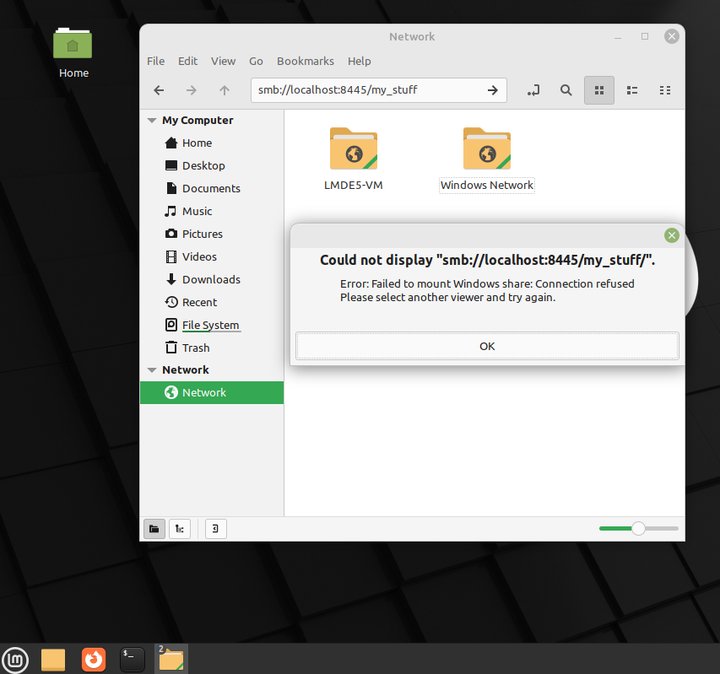Select the highlighted Network sidebar entry

[212, 393]
